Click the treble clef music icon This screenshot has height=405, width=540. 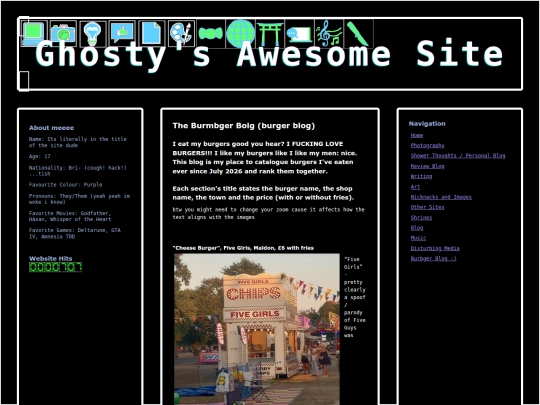[x=329, y=33]
